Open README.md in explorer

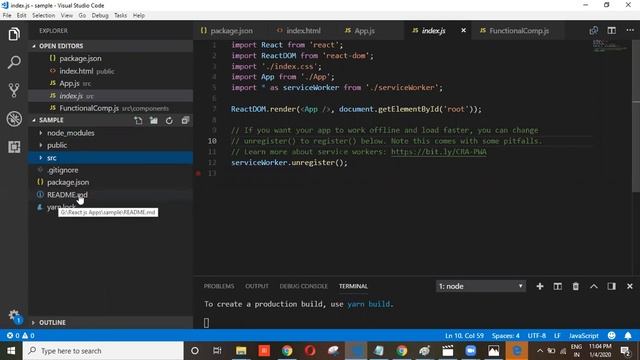(110, 195)
